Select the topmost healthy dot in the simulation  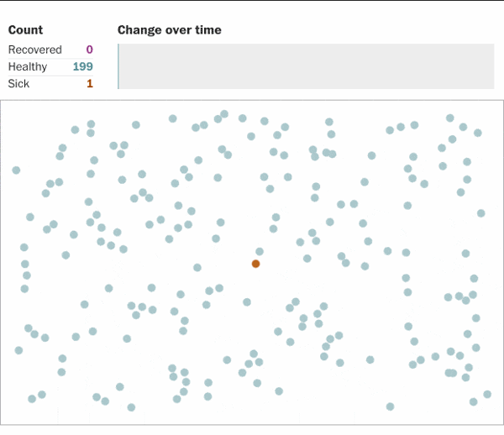pyautogui.click(x=224, y=113)
